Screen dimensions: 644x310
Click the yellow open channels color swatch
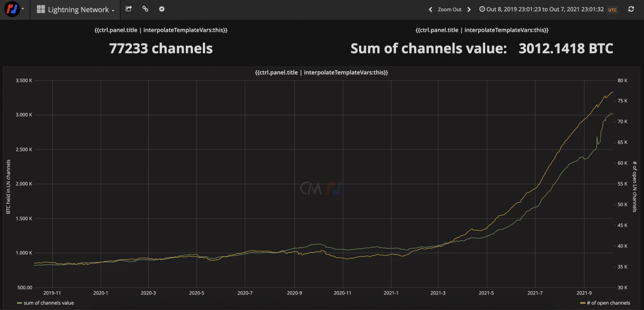click(582, 304)
